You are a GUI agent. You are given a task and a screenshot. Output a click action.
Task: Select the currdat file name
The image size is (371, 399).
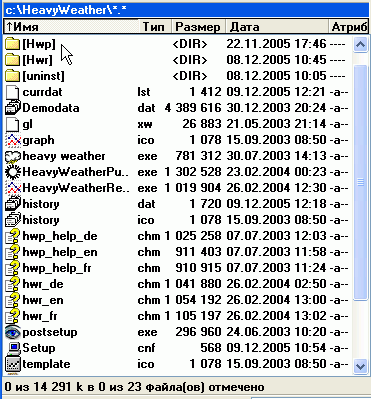42,92
